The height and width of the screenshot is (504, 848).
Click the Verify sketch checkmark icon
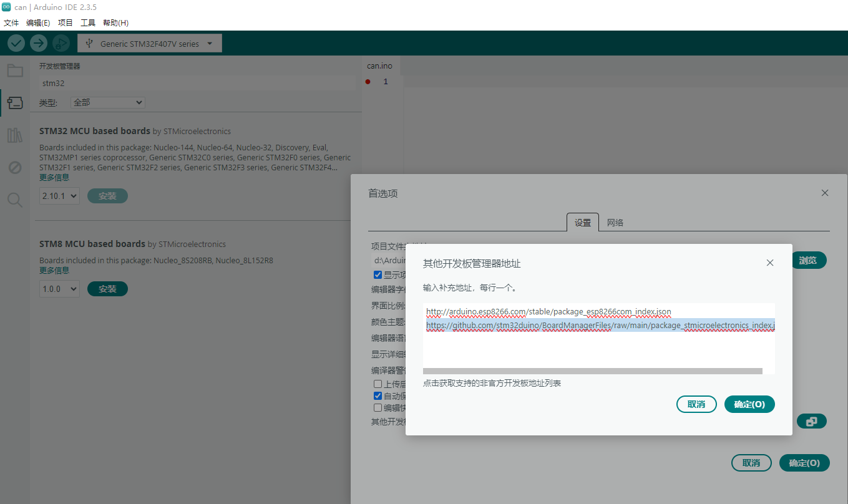pyautogui.click(x=16, y=43)
